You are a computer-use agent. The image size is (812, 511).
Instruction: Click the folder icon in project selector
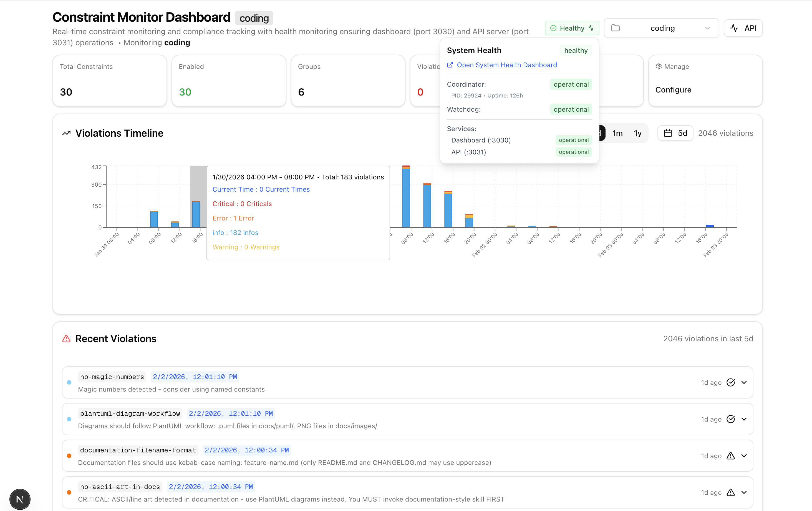(x=616, y=28)
